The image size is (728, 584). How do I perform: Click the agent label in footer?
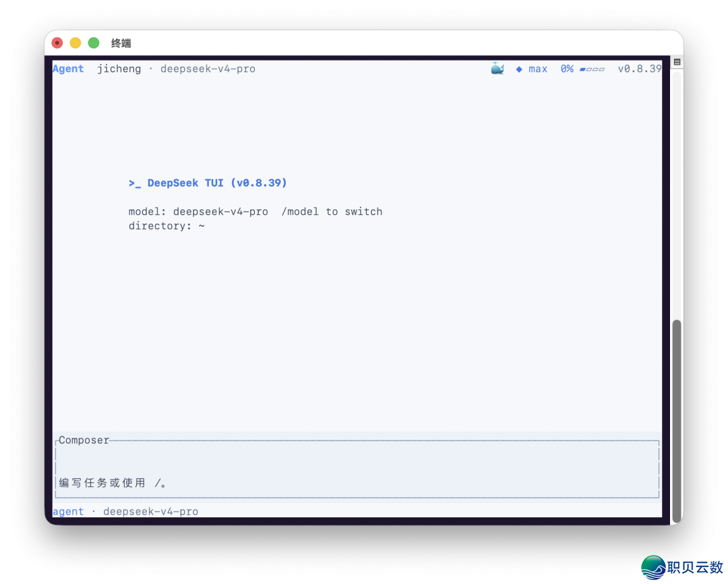[68, 511]
